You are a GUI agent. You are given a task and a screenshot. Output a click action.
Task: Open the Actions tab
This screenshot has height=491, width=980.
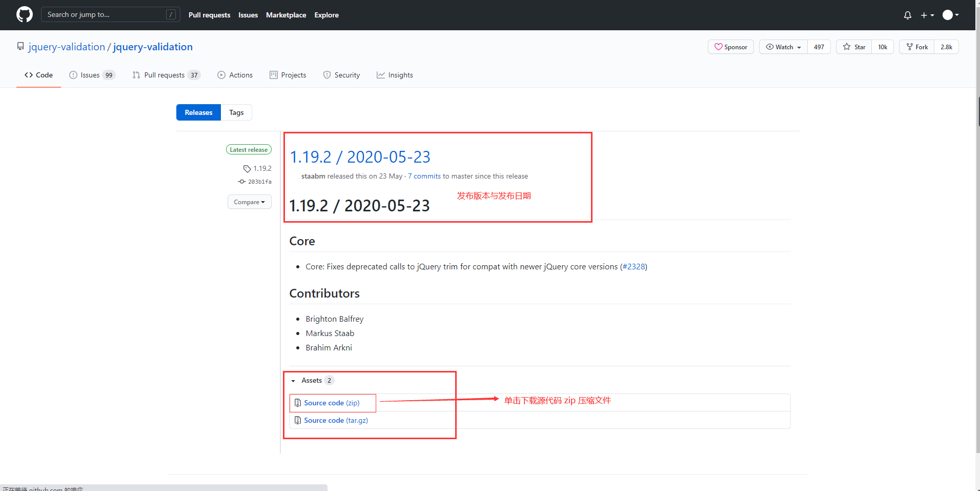pyautogui.click(x=235, y=75)
